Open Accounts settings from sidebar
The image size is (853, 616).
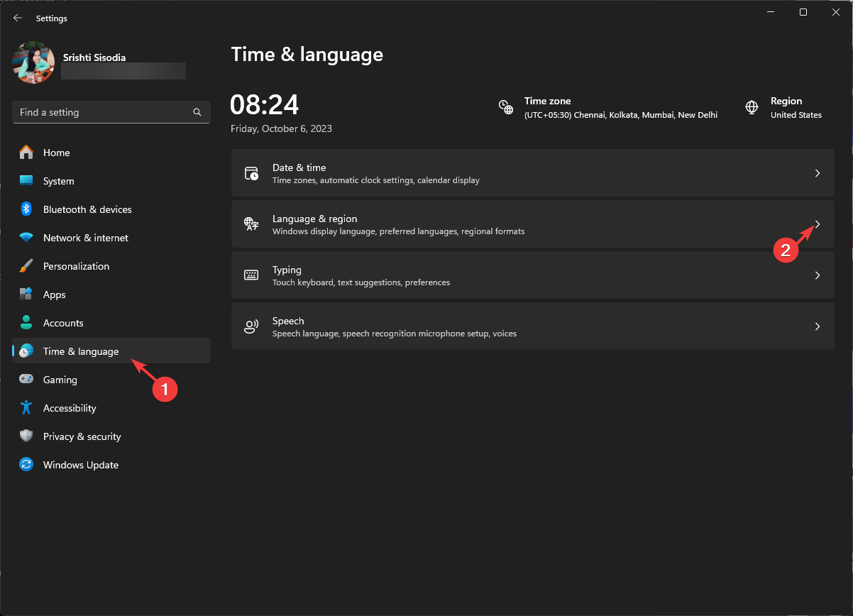[x=64, y=323]
